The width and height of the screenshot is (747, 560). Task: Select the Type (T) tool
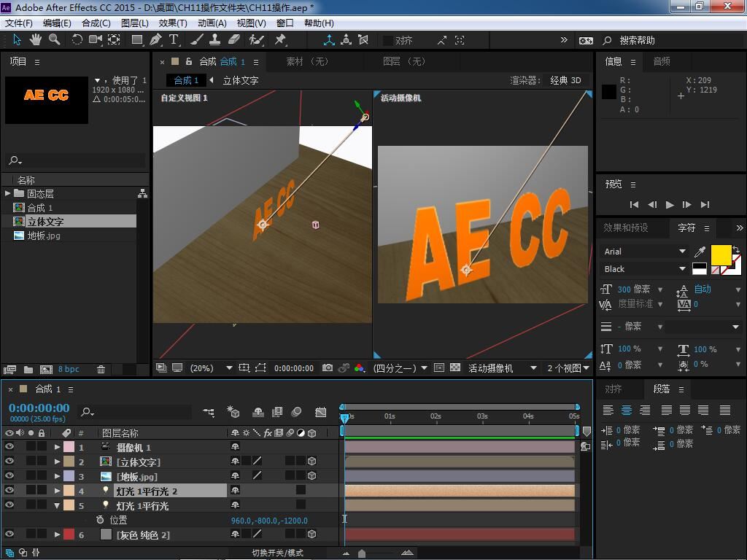174,40
